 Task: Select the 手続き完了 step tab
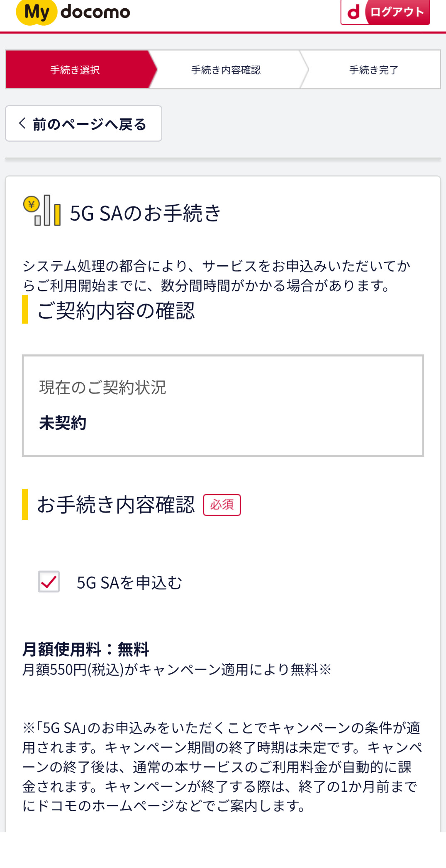pos(373,70)
